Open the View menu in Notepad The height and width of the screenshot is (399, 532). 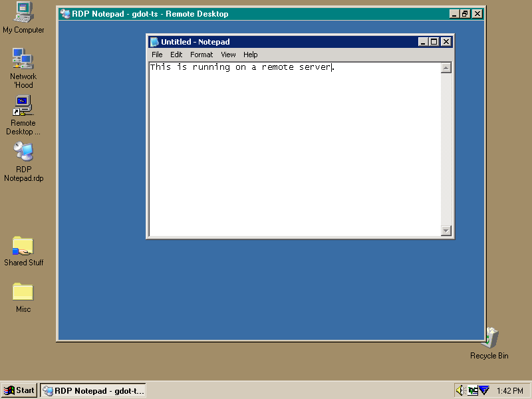[x=228, y=55]
